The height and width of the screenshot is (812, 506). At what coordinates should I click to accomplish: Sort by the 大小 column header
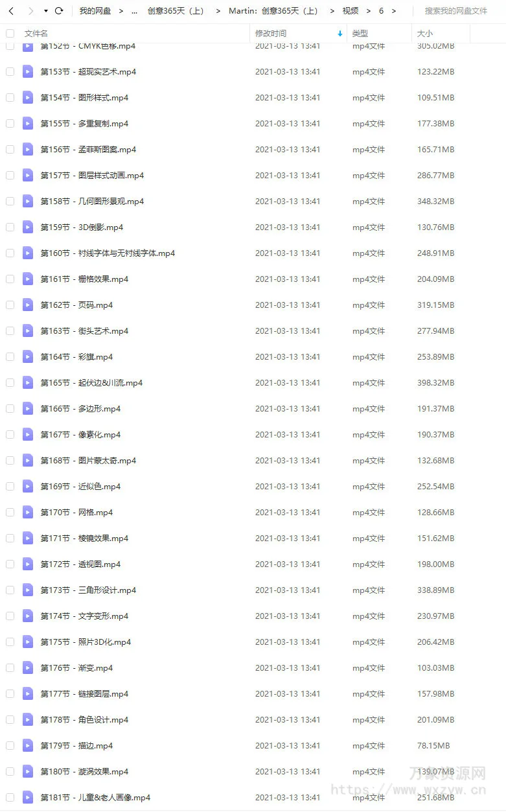point(425,33)
